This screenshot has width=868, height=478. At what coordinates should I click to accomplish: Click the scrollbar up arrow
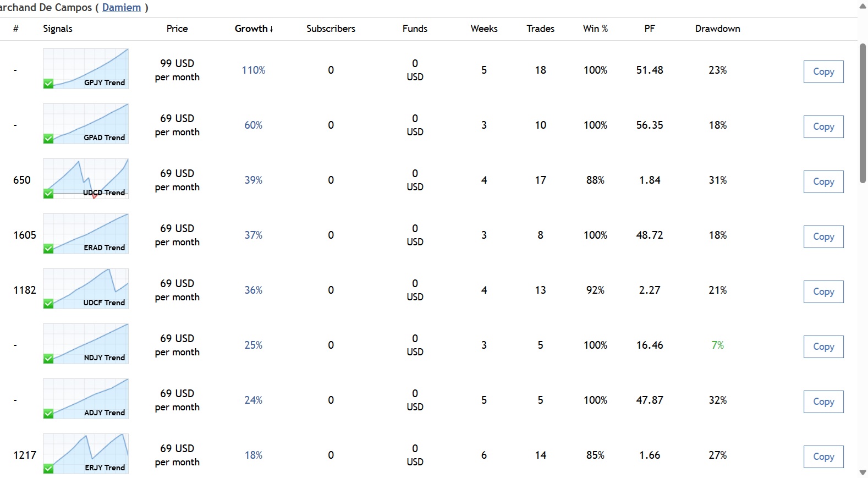(862, 6)
